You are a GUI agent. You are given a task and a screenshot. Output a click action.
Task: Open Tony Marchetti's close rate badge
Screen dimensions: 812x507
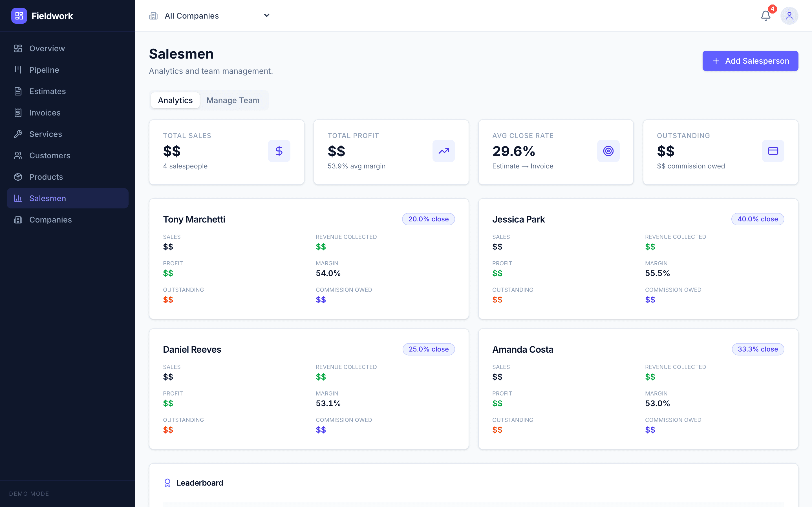pos(428,219)
